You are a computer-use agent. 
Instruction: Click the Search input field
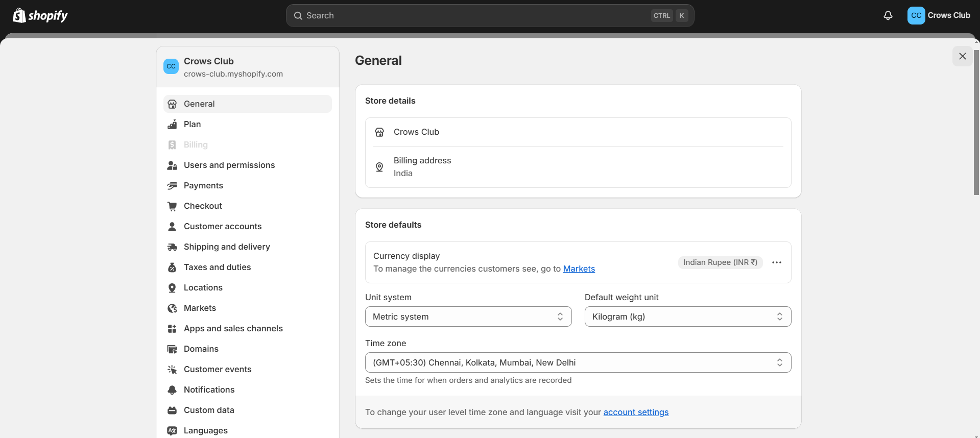(x=490, y=16)
